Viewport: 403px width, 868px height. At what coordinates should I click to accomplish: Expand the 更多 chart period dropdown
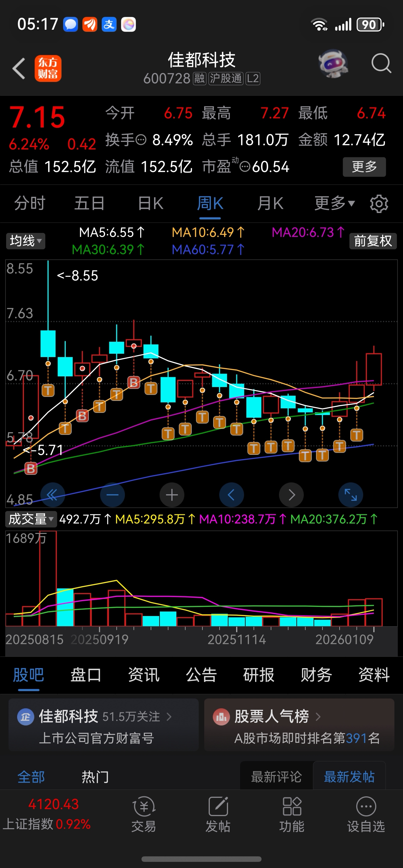(x=335, y=203)
